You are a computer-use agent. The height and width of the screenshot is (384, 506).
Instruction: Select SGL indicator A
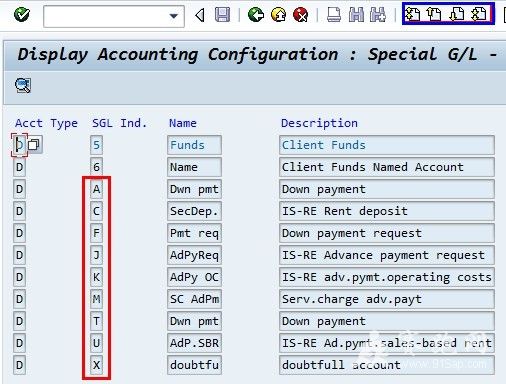click(x=96, y=189)
